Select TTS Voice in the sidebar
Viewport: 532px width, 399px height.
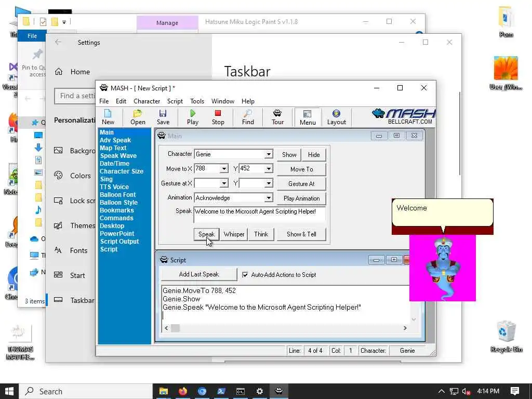[x=114, y=187]
